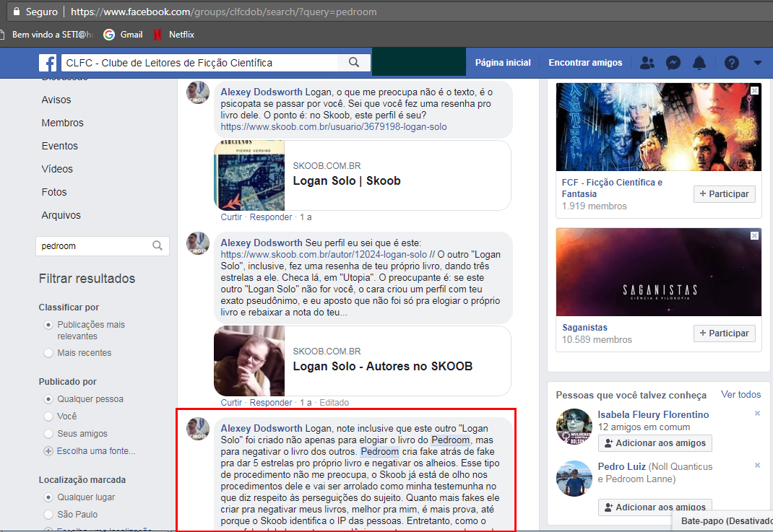Open Arquivos in group sidebar
This screenshot has width=773, height=532.
click(x=61, y=215)
